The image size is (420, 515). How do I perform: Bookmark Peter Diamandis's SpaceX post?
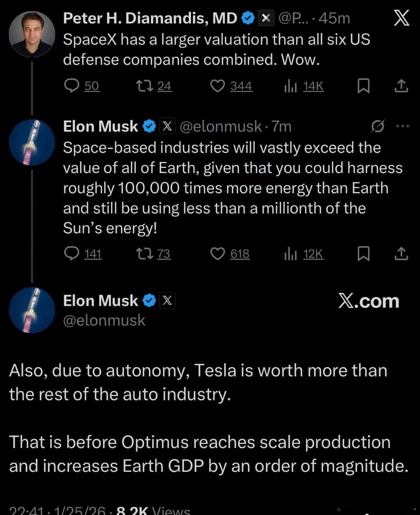pyautogui.click(x=363, y=86)
